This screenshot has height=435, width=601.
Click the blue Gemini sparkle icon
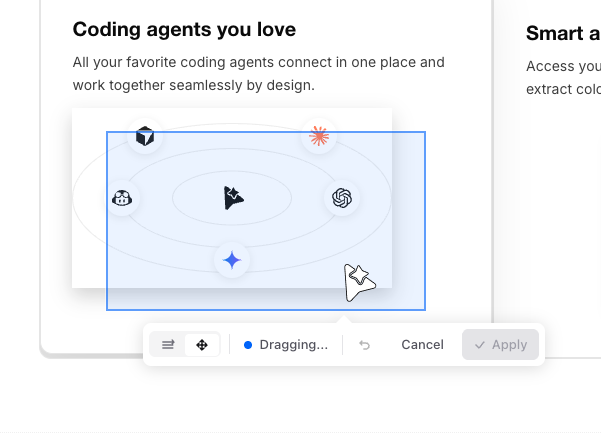click(x=232, y=260)
